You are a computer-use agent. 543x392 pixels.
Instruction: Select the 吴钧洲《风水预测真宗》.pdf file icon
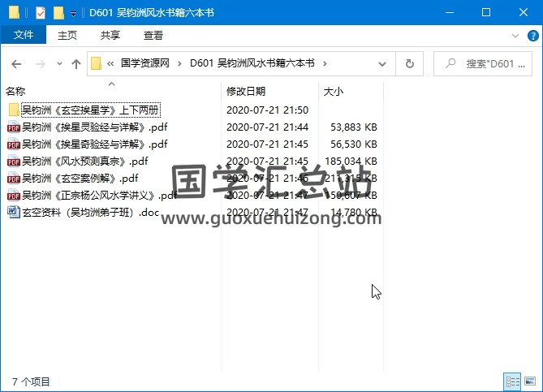coord(13,162)
